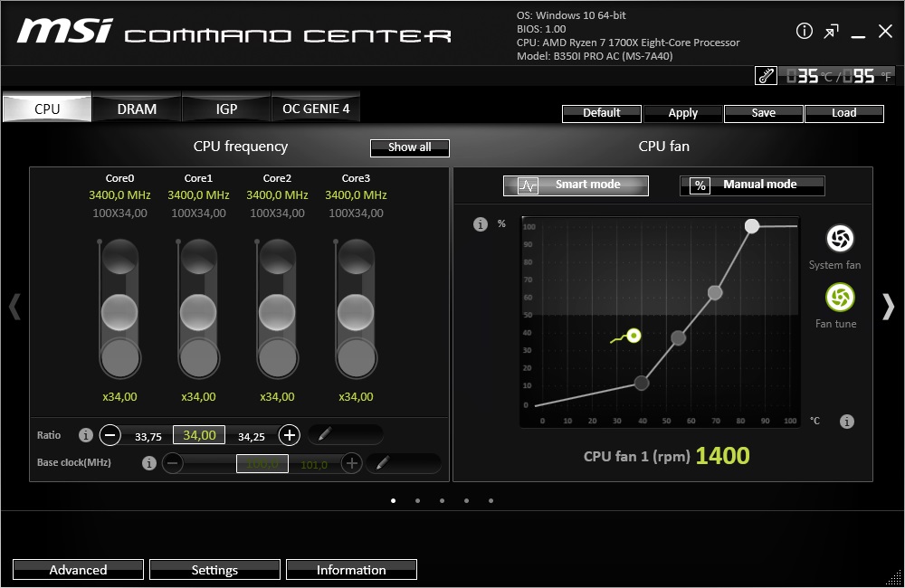
Task: Select the 101,0 base clock value
Action: click(x=314, y=465)
